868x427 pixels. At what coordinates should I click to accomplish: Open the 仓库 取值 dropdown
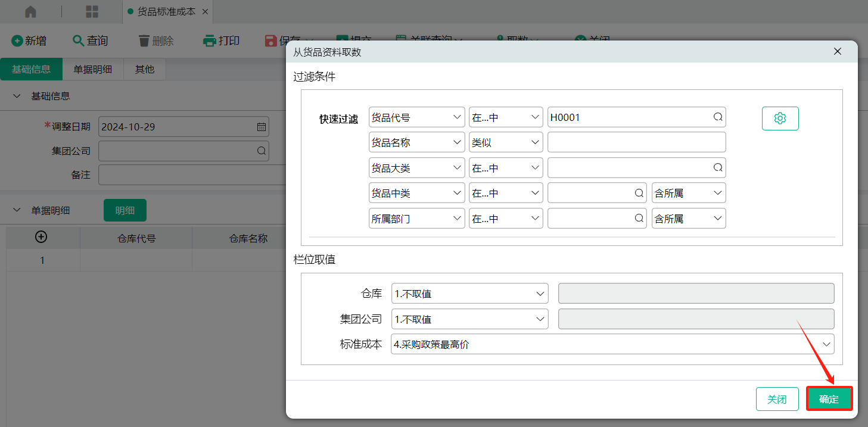coord(469,294)
